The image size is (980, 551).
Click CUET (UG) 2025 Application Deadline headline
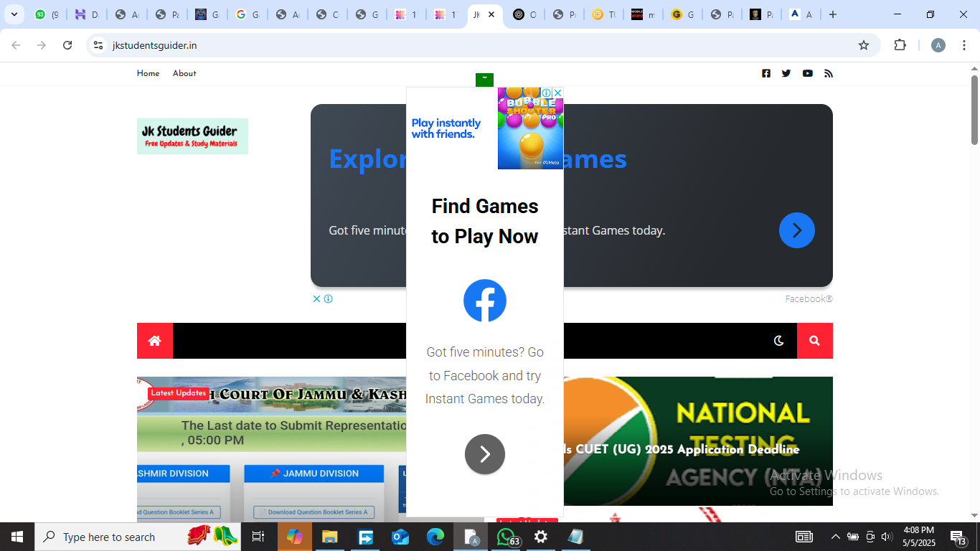click(x=682, y=449)
